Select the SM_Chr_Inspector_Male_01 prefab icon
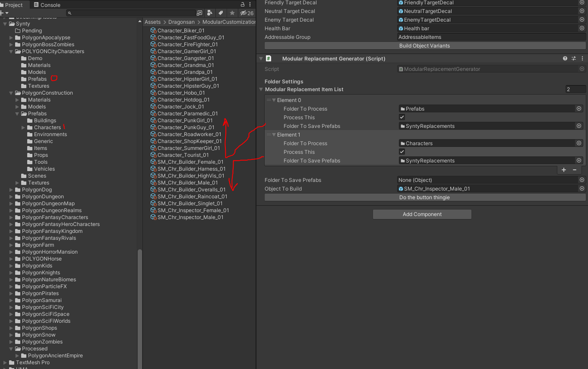The image size is (588, 369). [x=153, y=217]
